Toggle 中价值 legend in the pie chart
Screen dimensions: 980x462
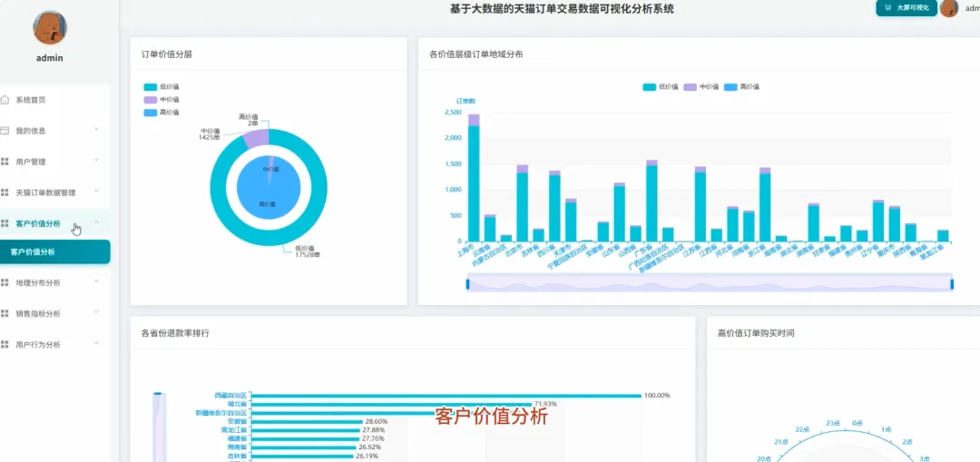[162, 100]
